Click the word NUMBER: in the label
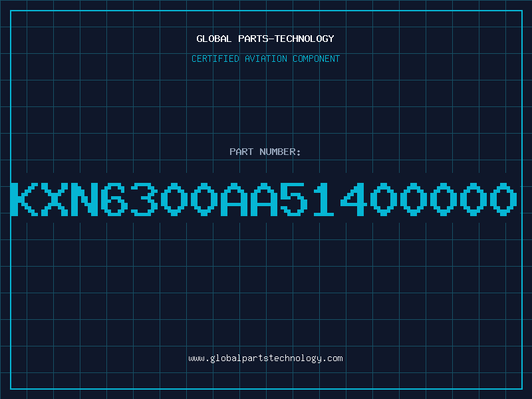Screen dimensions: 532x399 click(x=280, y=152)
